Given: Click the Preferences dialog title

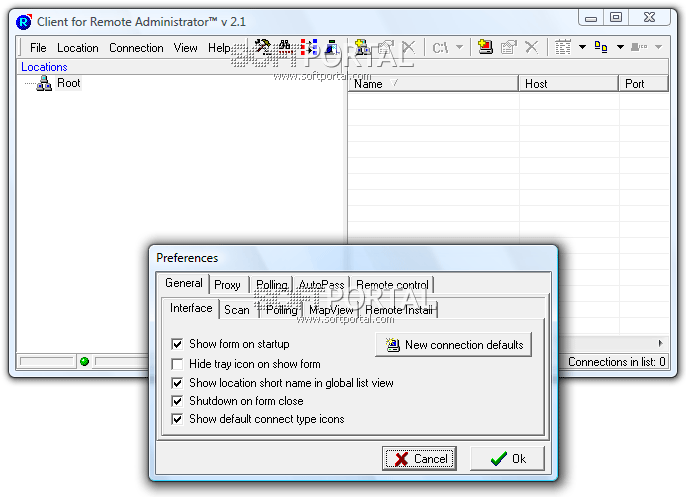Looking at the screenshot, I should 187,258.
